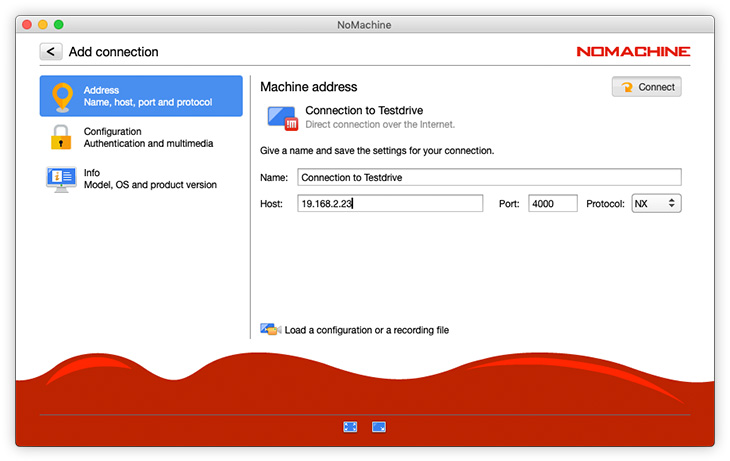The width and height of the screenshot is (730, 461).
Task: Open Load a configuration or recording file
Action: (x=366, y=330)
